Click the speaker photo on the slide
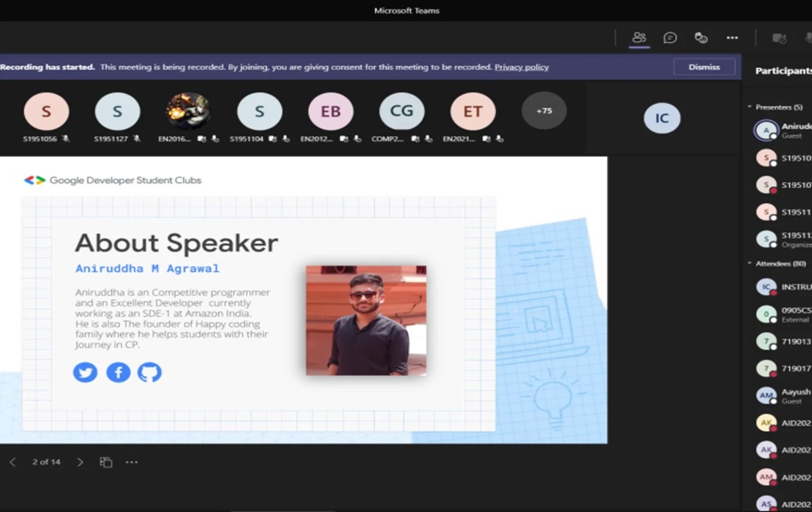812x512 pixels. [366, 320]
